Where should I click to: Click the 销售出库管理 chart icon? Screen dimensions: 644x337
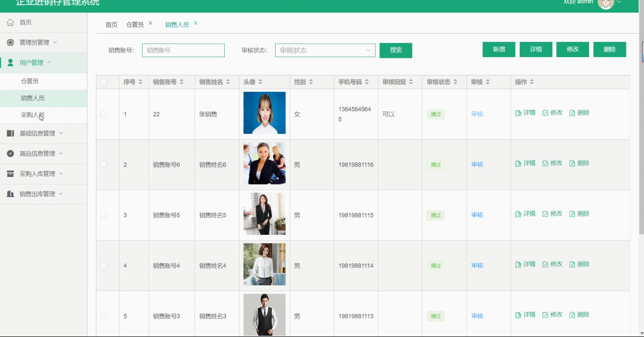point(10,194)
